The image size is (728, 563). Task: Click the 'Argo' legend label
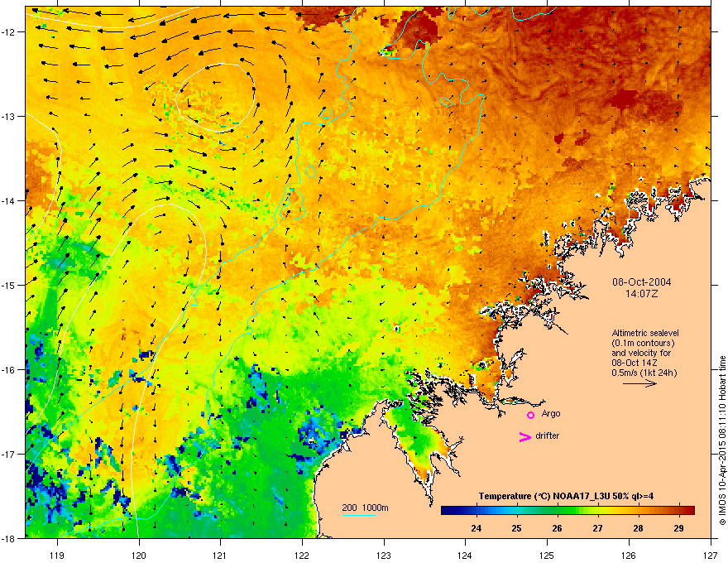551,413
